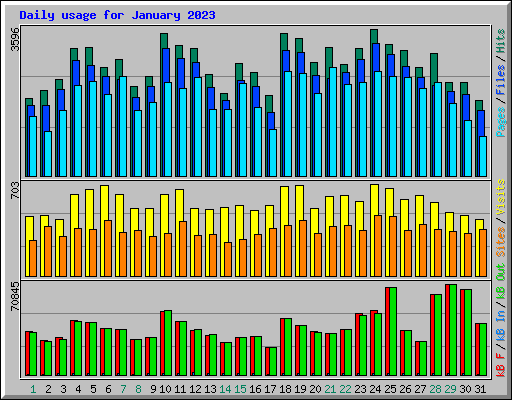Click day label 5 on the x-axis
This screenshot has width=512, height=400.
(93, 389)
